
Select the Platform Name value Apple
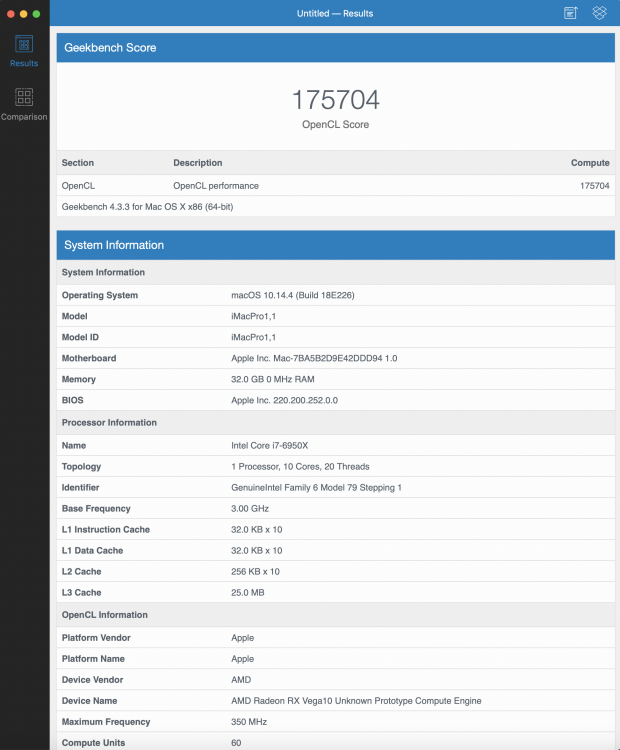243,659
